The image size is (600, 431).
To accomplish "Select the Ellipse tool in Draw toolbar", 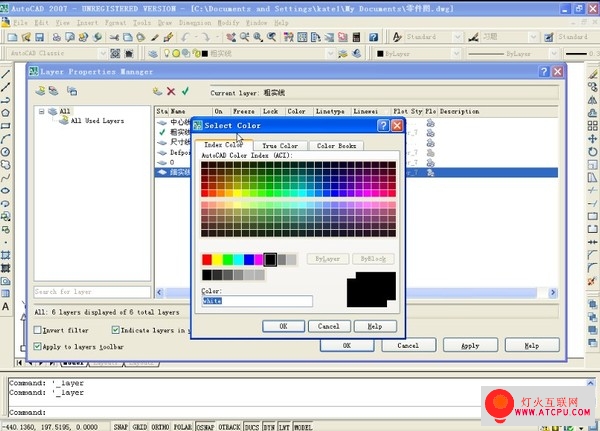I will (5, 191).
